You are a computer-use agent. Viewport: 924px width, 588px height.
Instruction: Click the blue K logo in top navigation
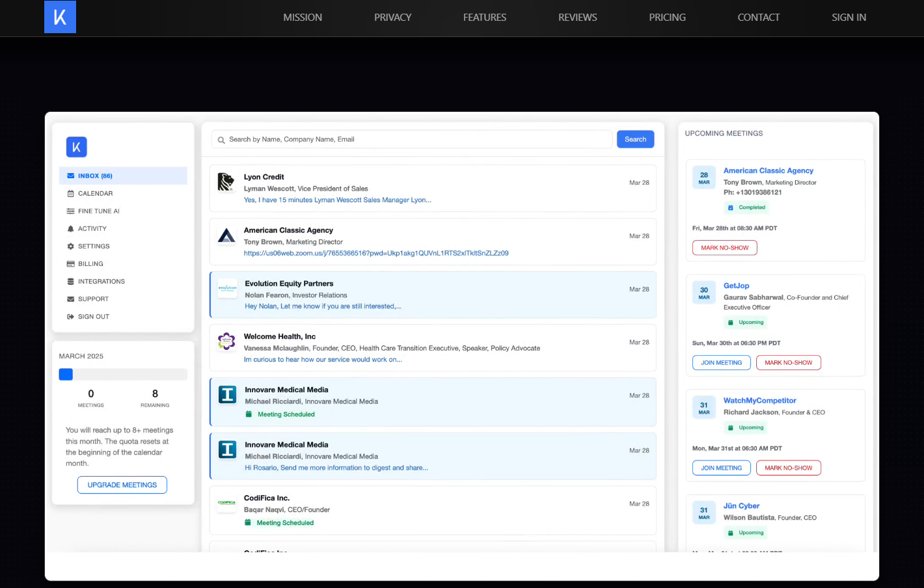pos(60,17)
